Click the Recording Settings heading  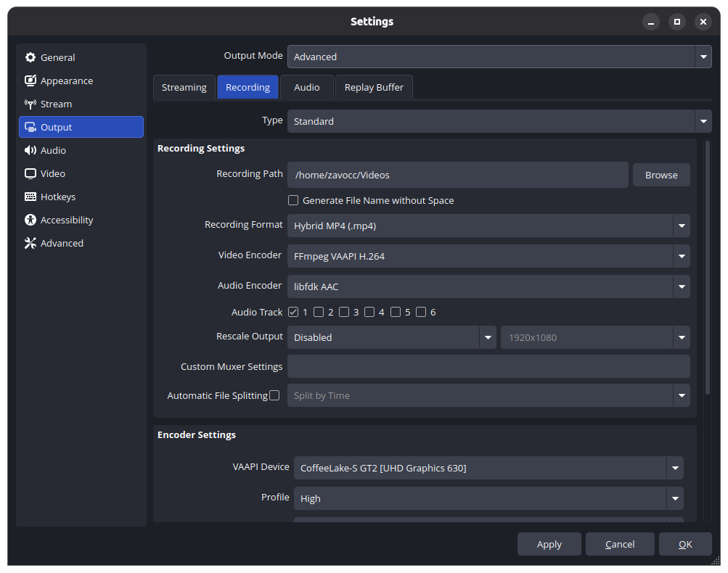tap(201, 148)
